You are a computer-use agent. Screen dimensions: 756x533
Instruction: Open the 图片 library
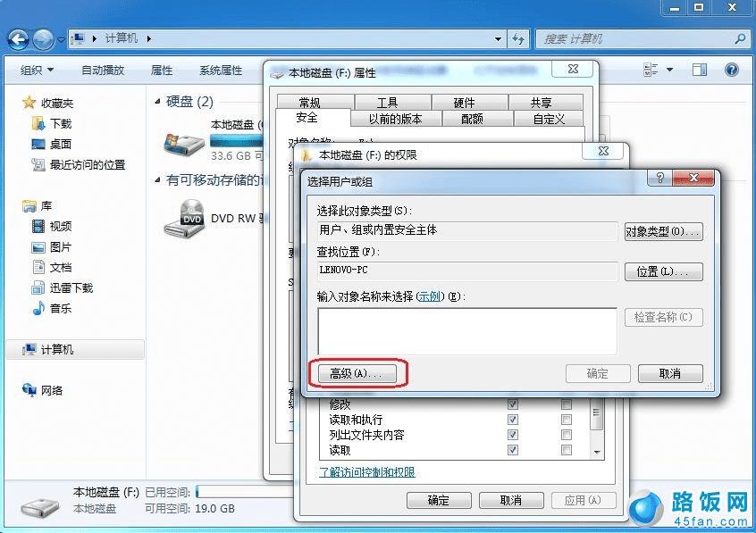(52, 247)
